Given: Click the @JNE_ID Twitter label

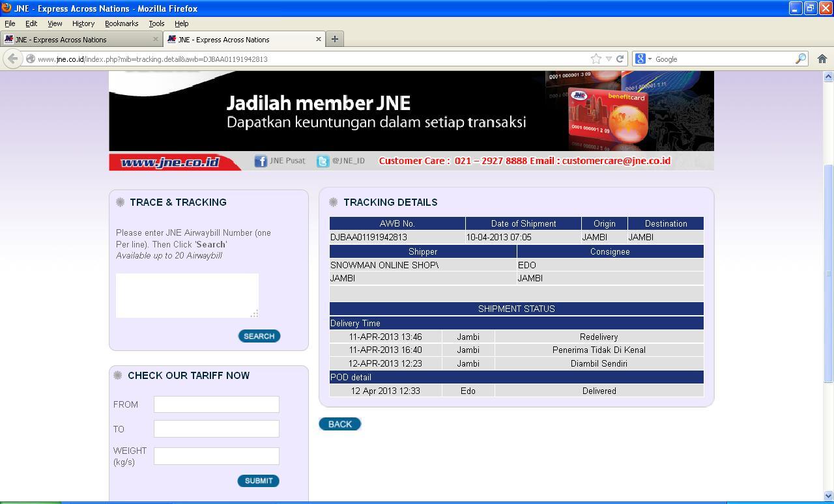Looking at the screenshot, I should click(348, 161).
